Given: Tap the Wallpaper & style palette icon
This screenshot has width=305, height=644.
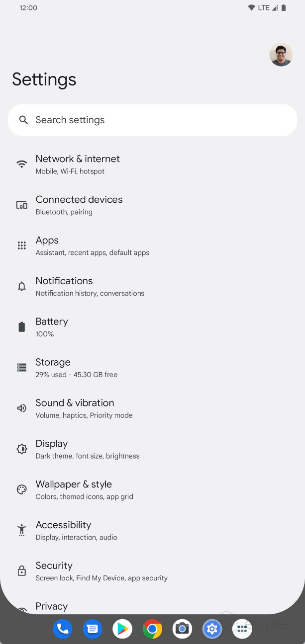Looking at the screenshot, I should pyautogui.click(x=21, y=489).
